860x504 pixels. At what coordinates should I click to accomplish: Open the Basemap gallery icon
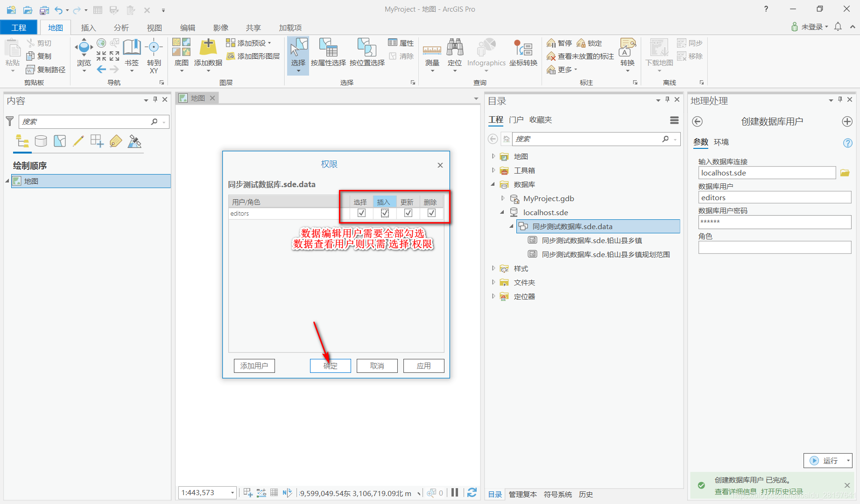tap(182, 47)
